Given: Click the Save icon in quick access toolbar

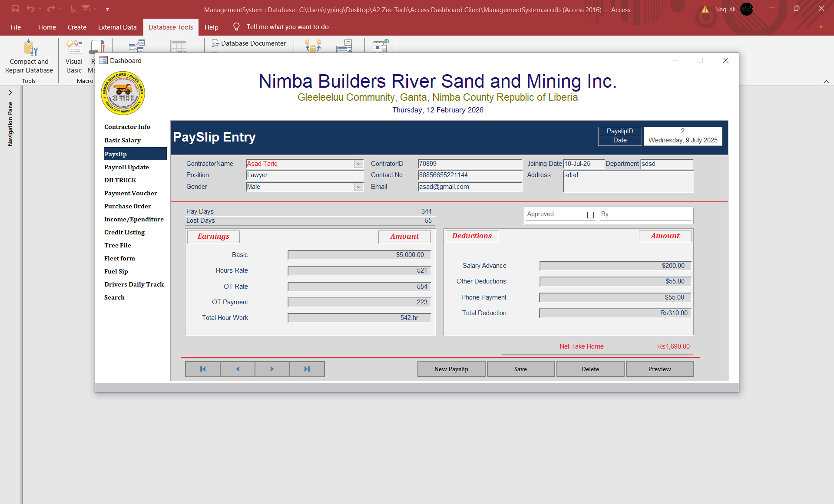Looking at the screenshot, I should pos(15,9).
